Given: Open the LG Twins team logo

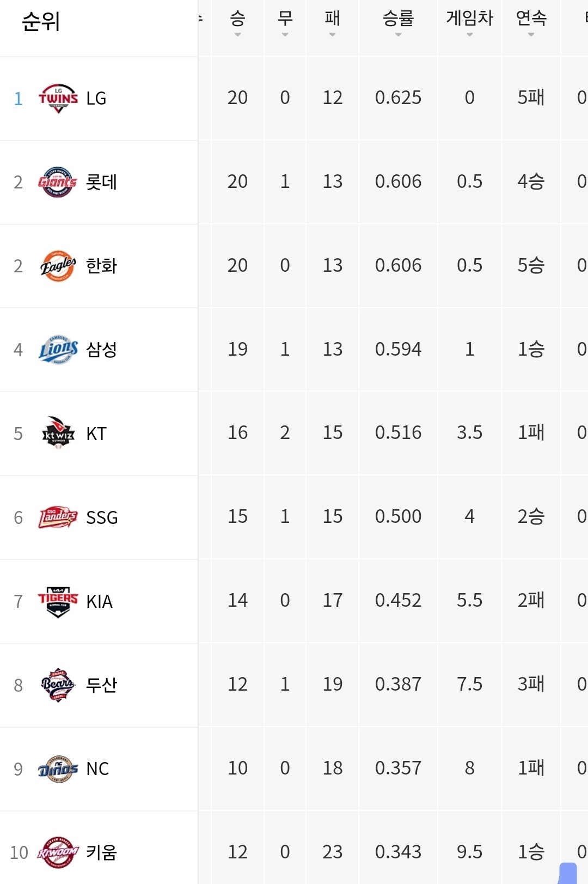Looking at the screenshot, I should point(58,99).
